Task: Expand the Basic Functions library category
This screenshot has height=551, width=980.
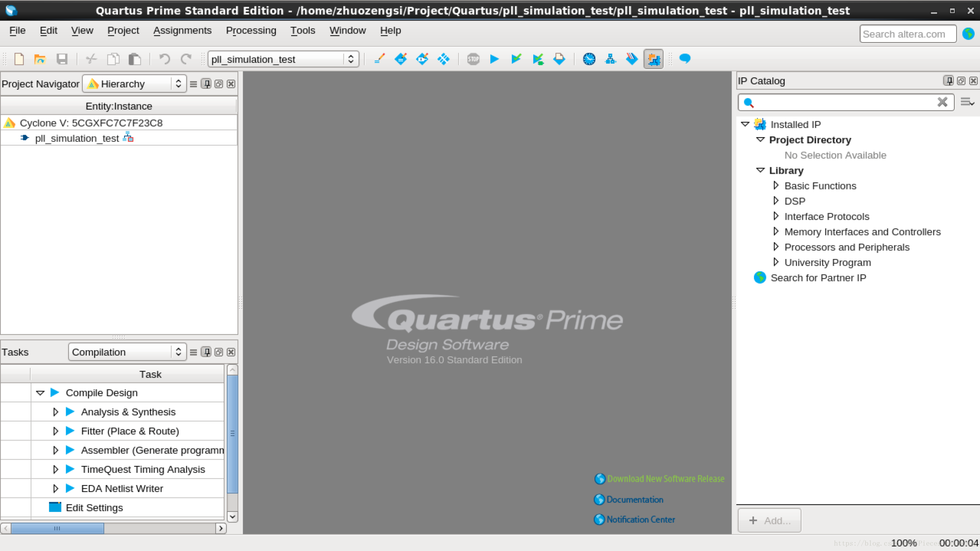Action: (776, 186)
